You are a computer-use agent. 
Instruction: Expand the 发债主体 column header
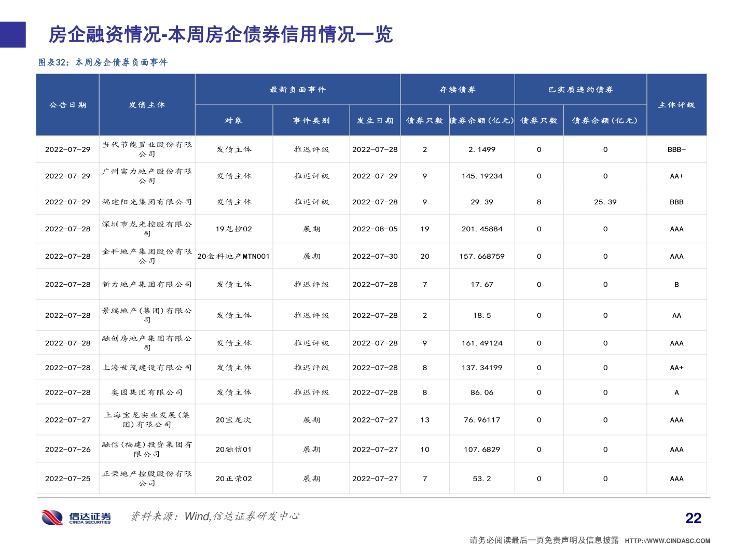pyautogui.click(x=147, y=104)
